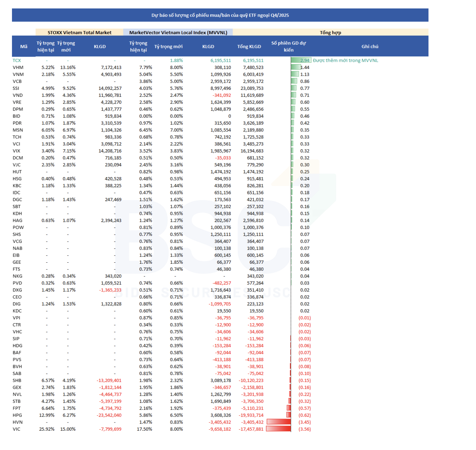Click the Q4/2025 ETF forecast title banner
Screen dimensions: 476x450
[220, 15]
